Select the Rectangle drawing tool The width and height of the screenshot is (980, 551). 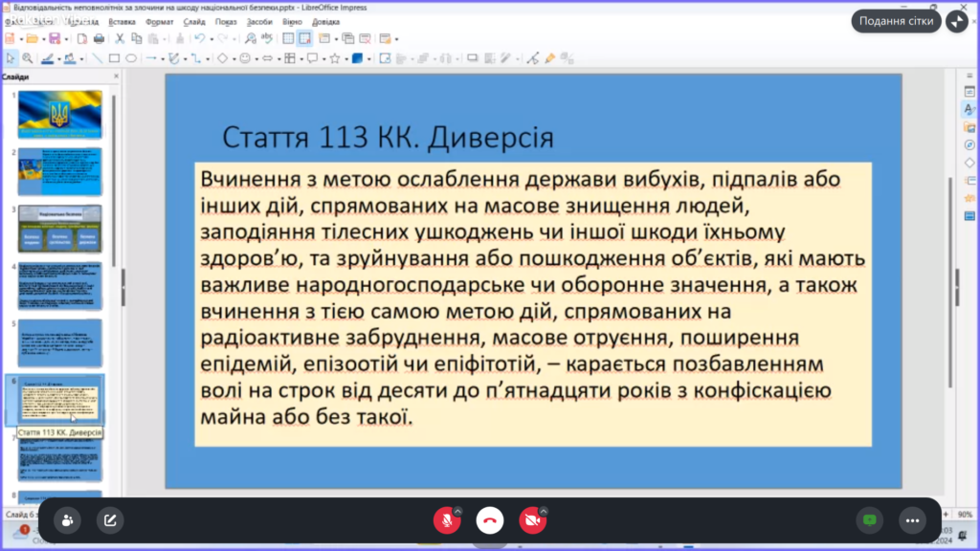pos(114,58)
